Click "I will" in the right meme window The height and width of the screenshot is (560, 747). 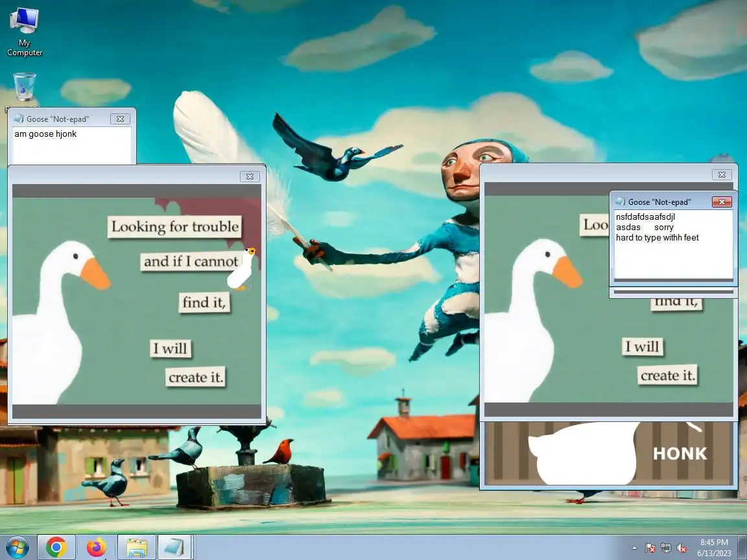tap(642, 346)
